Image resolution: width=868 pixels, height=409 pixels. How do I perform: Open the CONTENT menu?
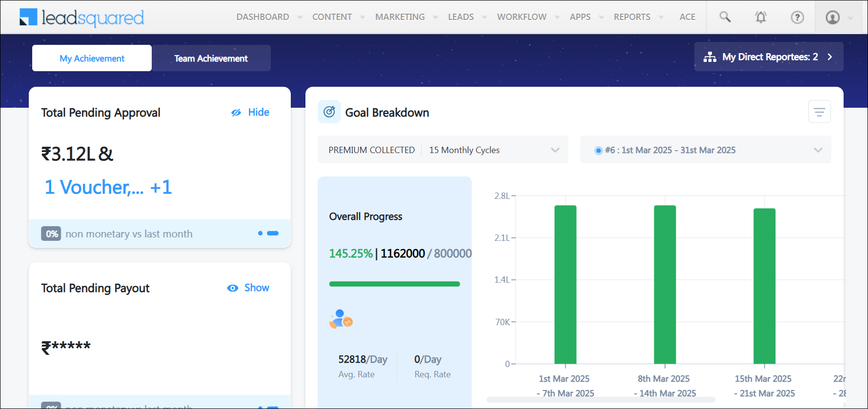point(332,17)
